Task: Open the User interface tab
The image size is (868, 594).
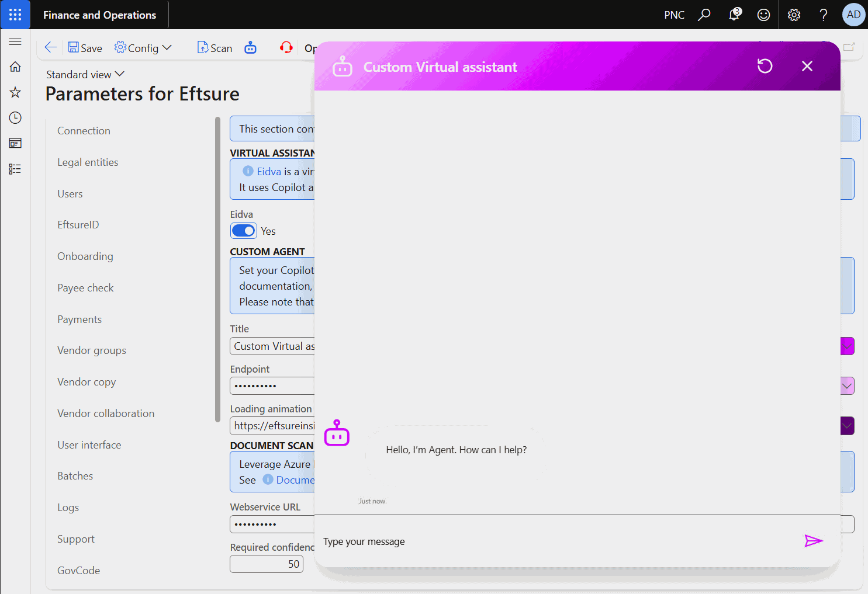Action: coord(89,445)
